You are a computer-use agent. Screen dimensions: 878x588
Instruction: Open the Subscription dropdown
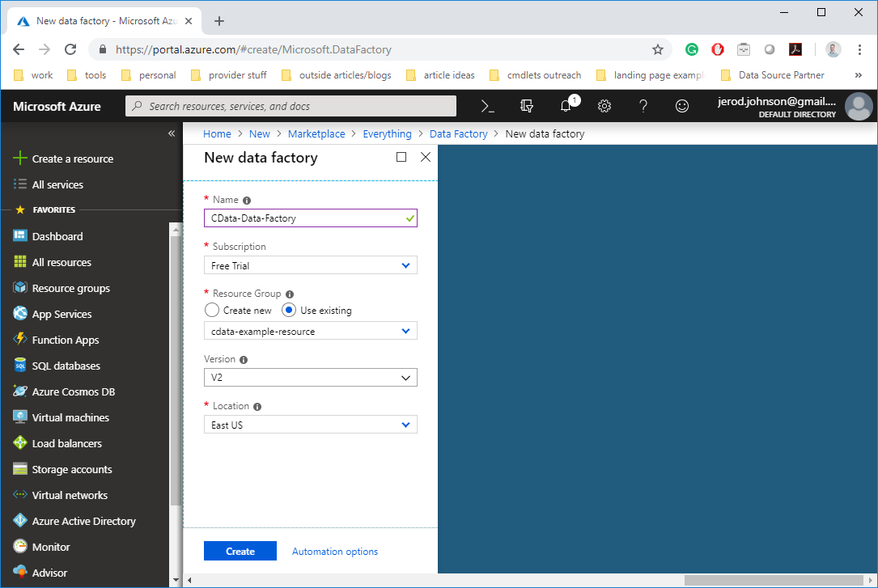pos(310,265)
